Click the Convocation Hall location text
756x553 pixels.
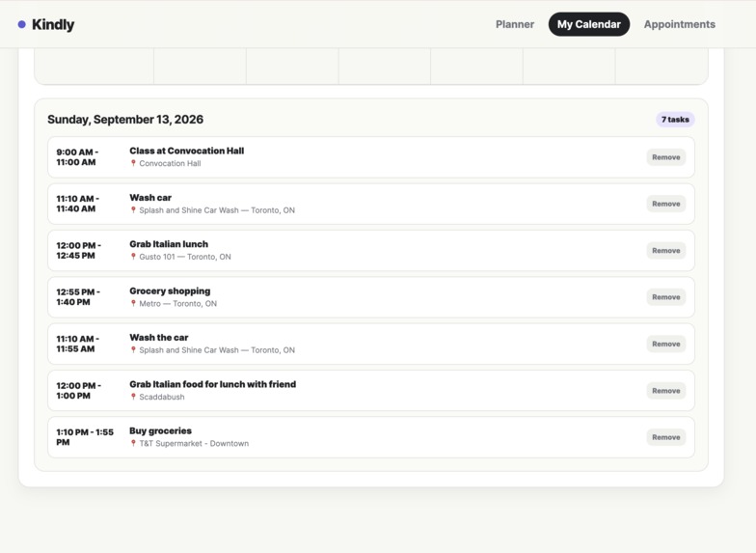tap(170, 164)
